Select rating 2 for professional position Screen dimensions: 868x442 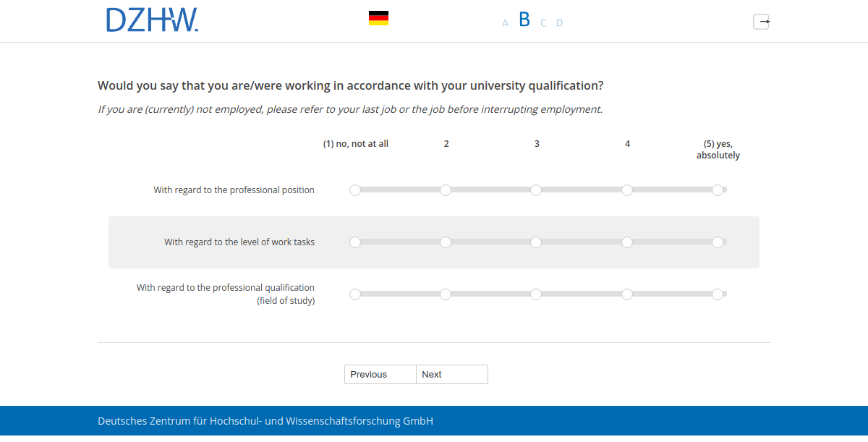pos(446,190)
